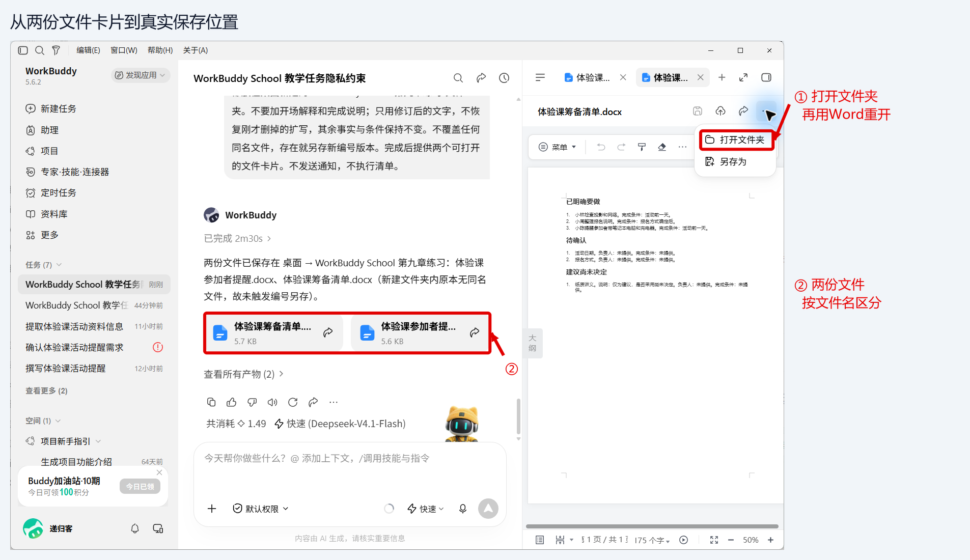Open the 编辑(E) menu
This screenshot has width=970, height=560.
(x=88, y=50)
